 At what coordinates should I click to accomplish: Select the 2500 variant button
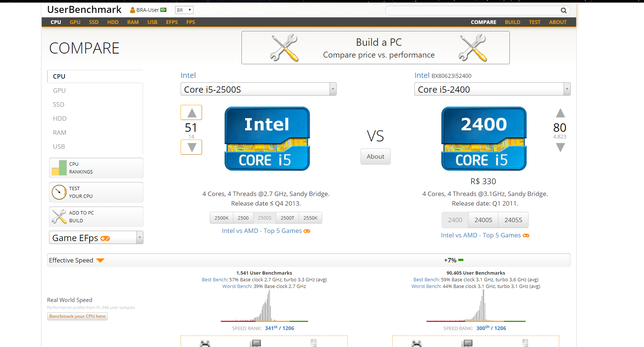pyautogui.click(x=243, y=218)
